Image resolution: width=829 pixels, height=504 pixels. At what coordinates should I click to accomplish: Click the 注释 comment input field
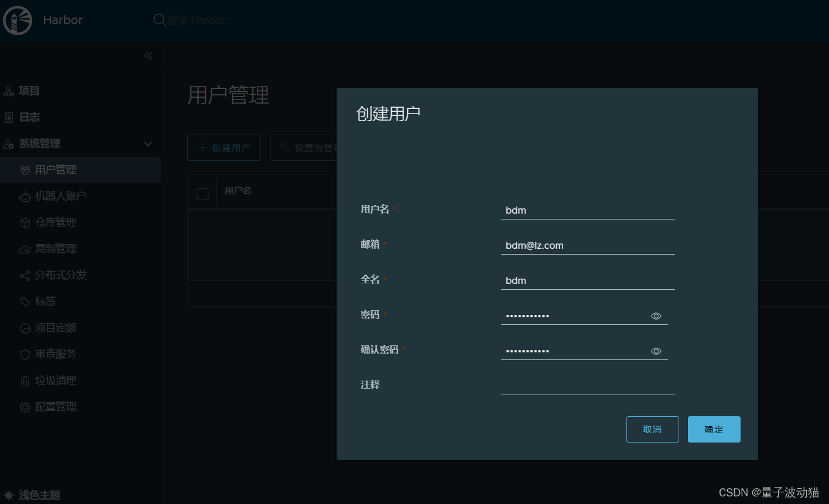[587, 386]
